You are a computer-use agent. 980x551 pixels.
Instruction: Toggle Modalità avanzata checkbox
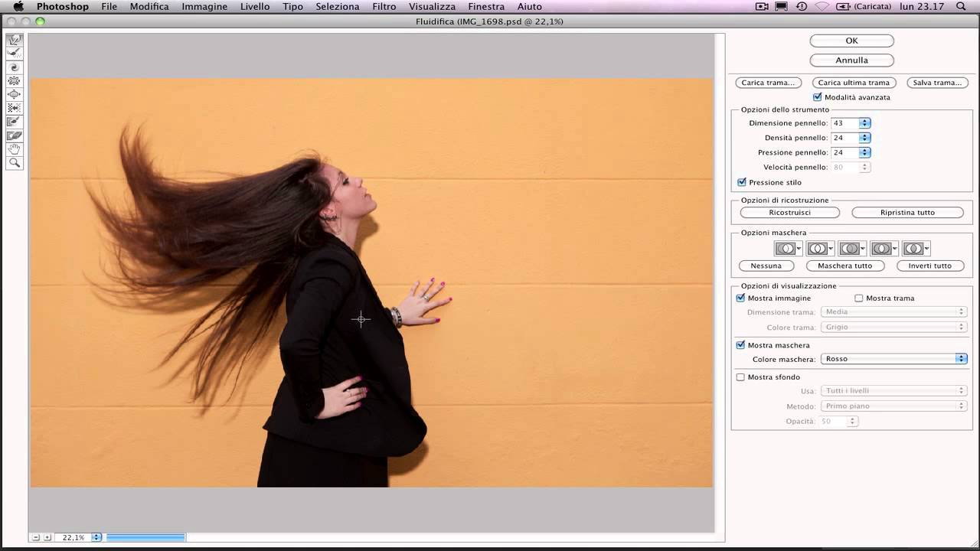click(818, 97)
